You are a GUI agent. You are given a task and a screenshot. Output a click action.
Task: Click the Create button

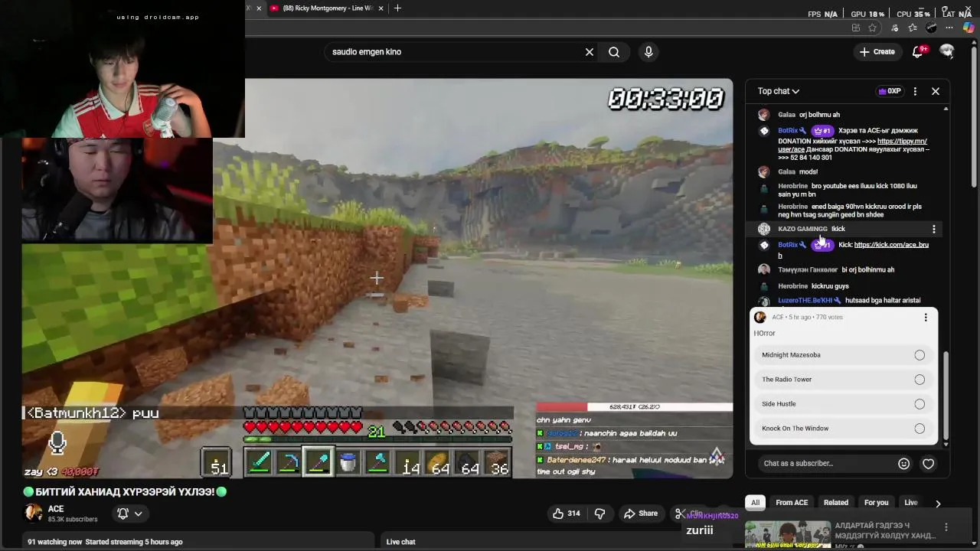[877, 52]
